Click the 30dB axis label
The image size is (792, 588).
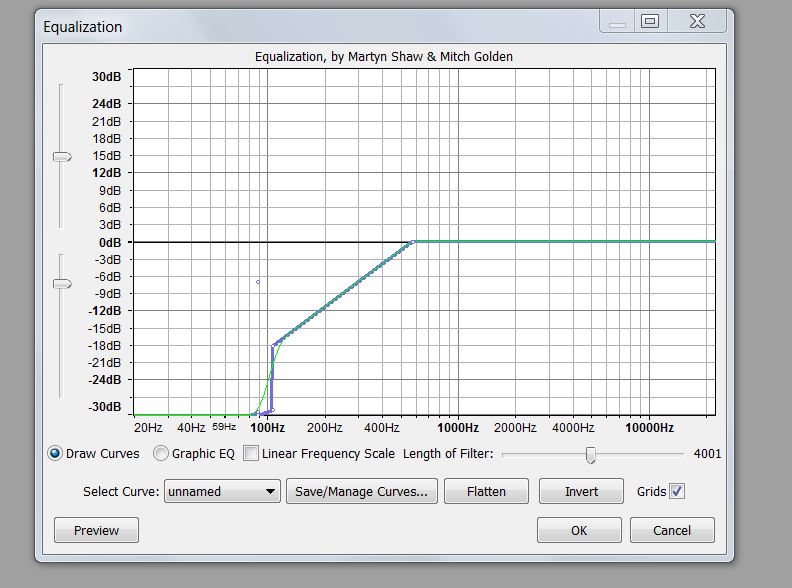[x=107, y=77]
